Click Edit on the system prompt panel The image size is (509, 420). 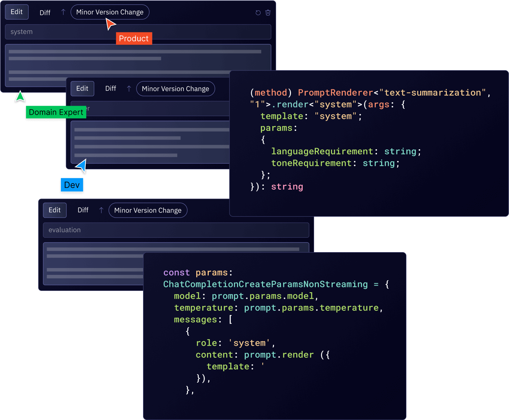click(x=17, y=12)
